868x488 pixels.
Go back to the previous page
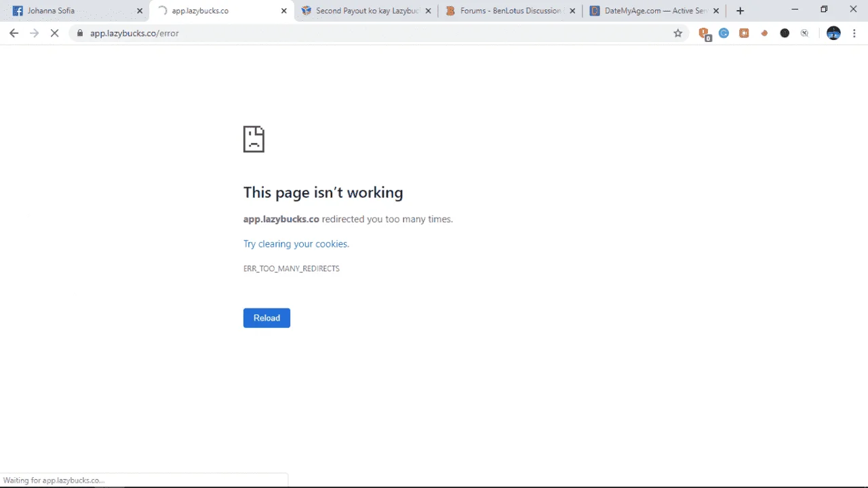click(x=14, y=33)
